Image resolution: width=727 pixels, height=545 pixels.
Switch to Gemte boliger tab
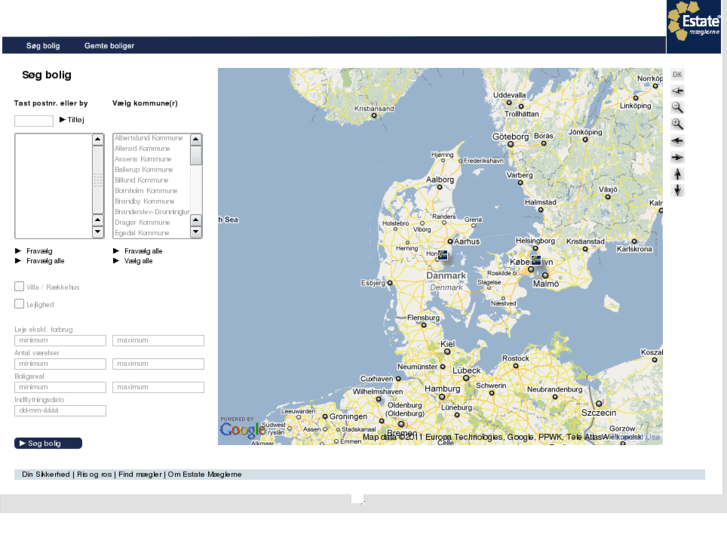[109, 46]
